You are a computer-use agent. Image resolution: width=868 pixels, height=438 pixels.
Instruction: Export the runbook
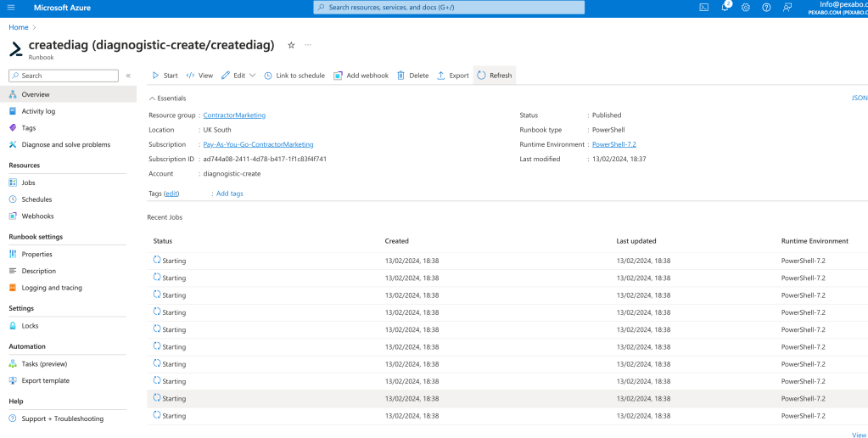[453, 76]
